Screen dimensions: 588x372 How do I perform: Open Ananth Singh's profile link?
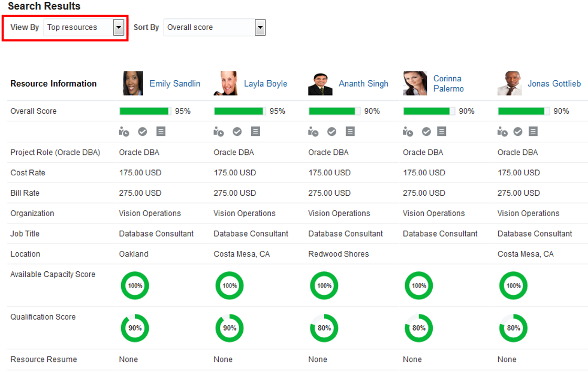[364, 83]
